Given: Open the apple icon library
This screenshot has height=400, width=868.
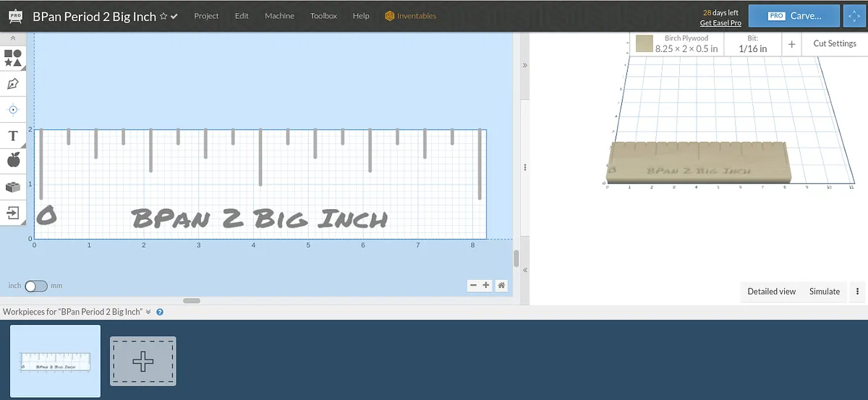Looking at the screenshot, I should (13, 161).
